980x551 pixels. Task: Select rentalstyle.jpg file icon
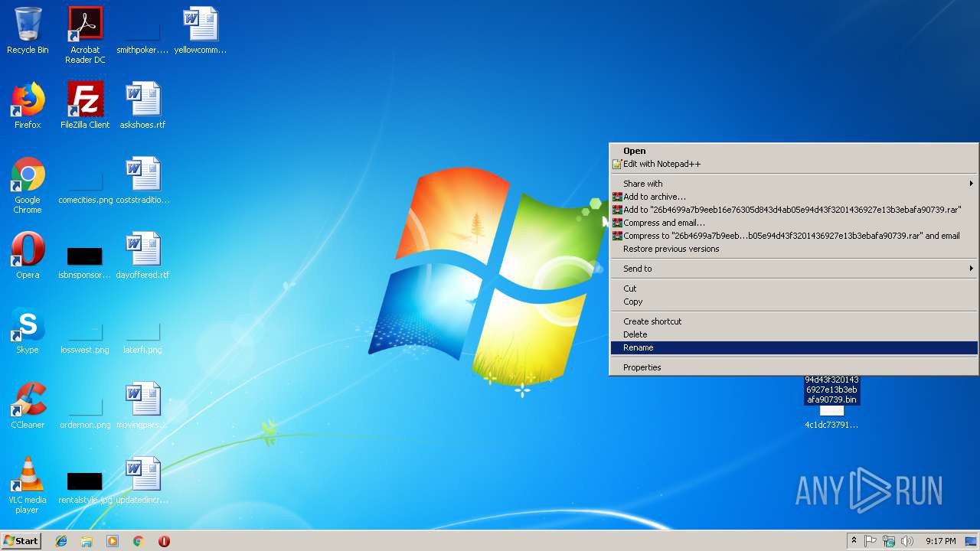(85, 487)
